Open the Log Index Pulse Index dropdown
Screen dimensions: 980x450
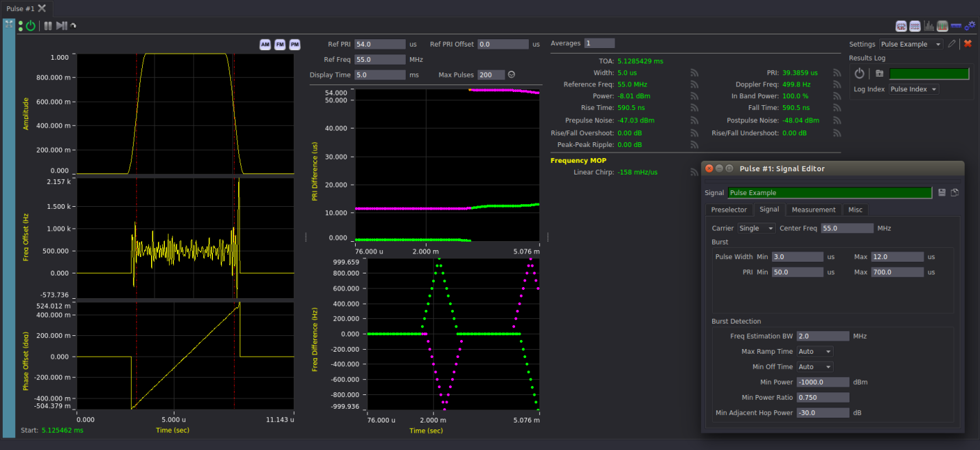[913, 89]
